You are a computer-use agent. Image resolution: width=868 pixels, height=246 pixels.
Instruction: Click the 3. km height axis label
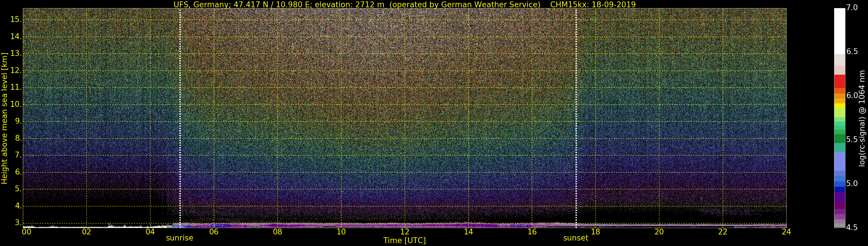coord(18,223)
